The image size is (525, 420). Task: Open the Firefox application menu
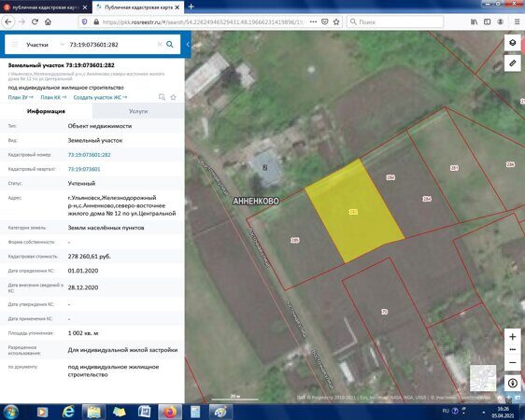(x=517, y=21)
